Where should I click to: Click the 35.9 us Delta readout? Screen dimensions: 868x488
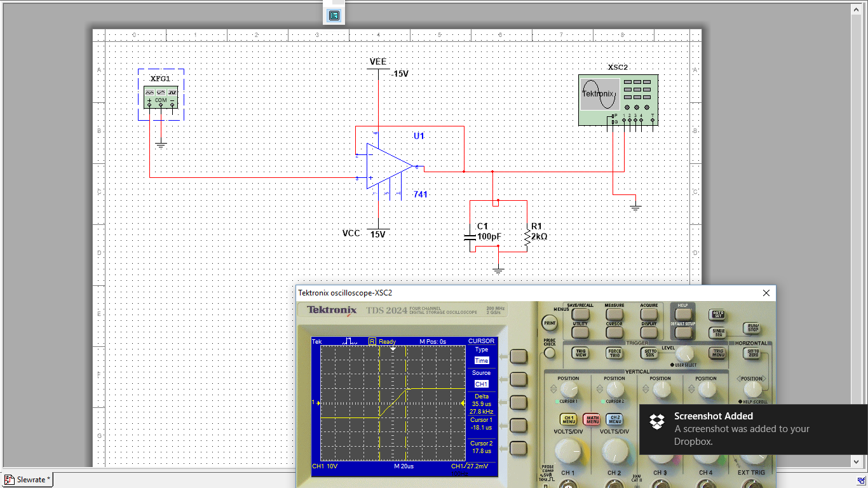pyautogui.click(x=482, y=403)
